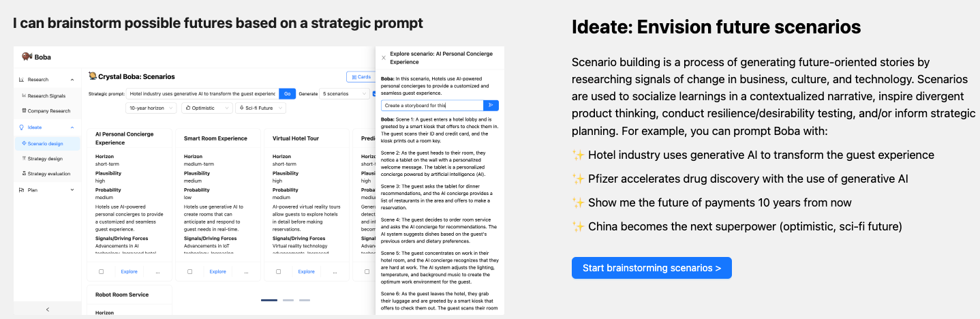Check the AI Personal Concierge Experience checkbox

click(x=101, y=271)
